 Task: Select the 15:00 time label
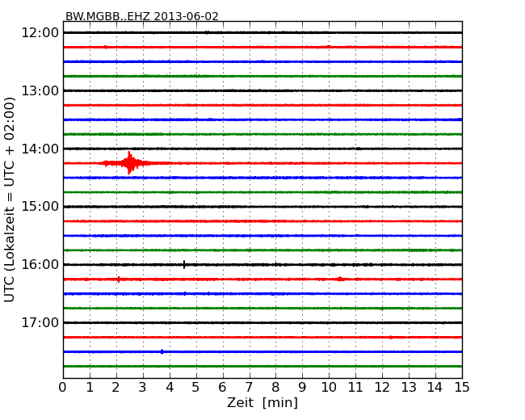click(40, 207)
